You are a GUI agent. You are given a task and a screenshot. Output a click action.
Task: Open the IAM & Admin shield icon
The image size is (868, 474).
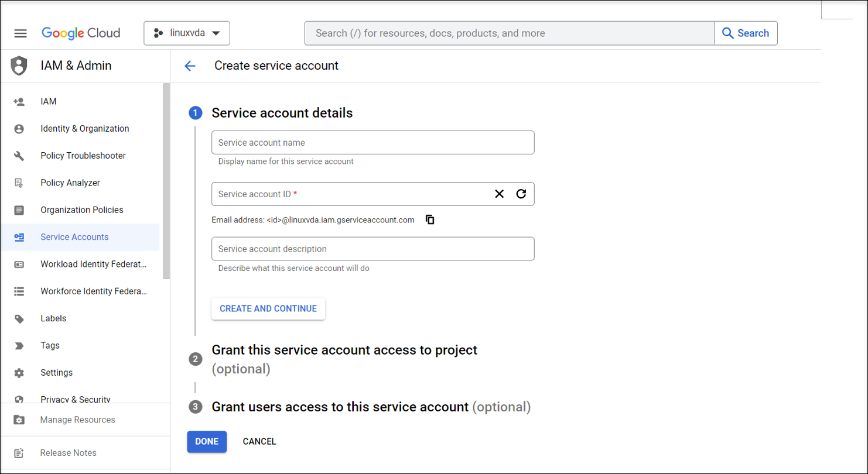[x=19, y=66]
